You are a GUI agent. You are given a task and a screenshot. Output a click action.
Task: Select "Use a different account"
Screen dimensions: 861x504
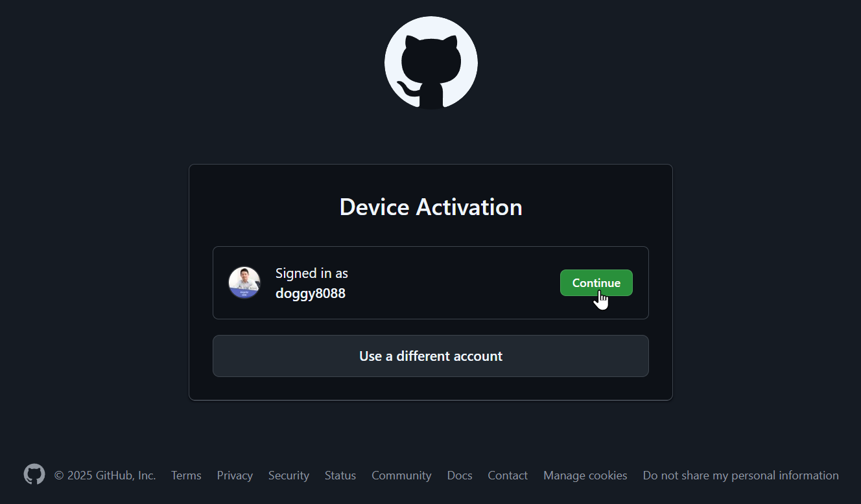[x=430, y=356]
